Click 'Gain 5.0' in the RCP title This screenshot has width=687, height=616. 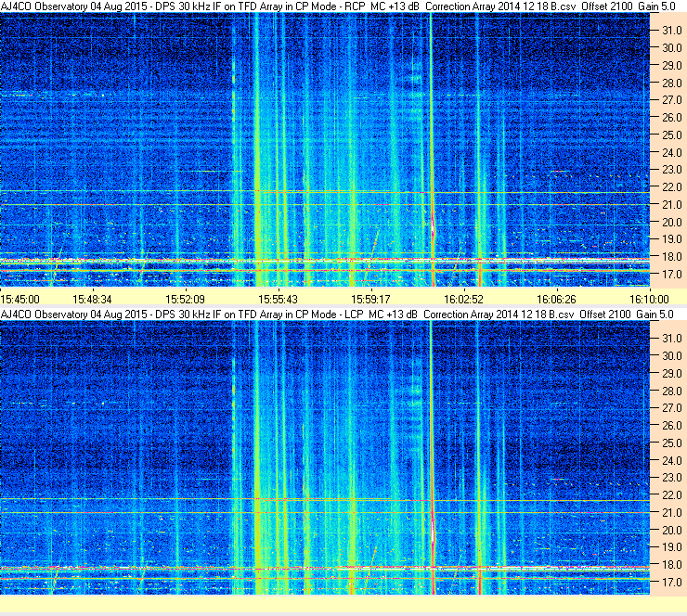pyautogui.click(x=656, y=6)
